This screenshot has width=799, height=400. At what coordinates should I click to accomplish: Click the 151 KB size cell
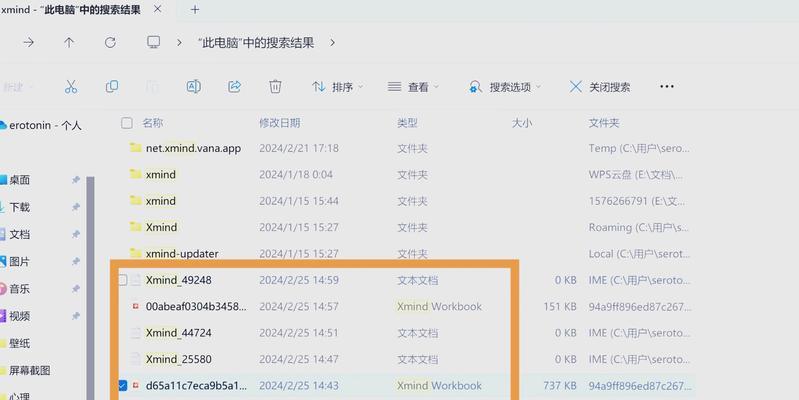click(560, 306)
